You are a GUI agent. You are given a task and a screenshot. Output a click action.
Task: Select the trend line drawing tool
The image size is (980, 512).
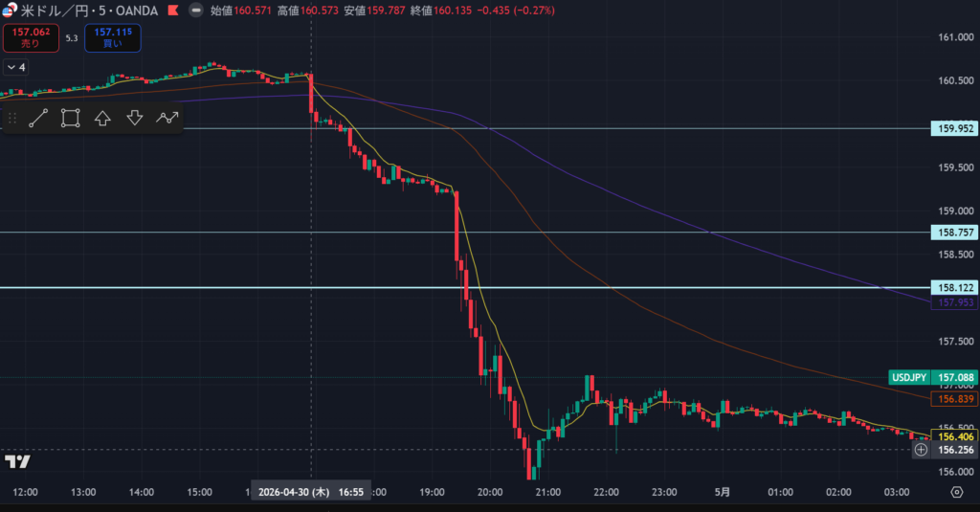(38, 118)
